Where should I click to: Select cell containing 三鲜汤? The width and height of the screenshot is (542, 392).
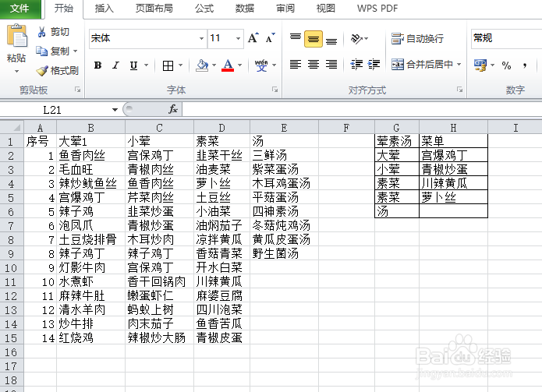coord(284,155)
